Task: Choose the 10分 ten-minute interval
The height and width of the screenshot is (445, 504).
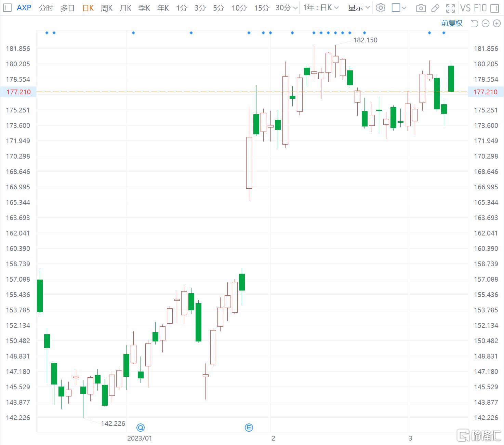Action: coord(239,8)
